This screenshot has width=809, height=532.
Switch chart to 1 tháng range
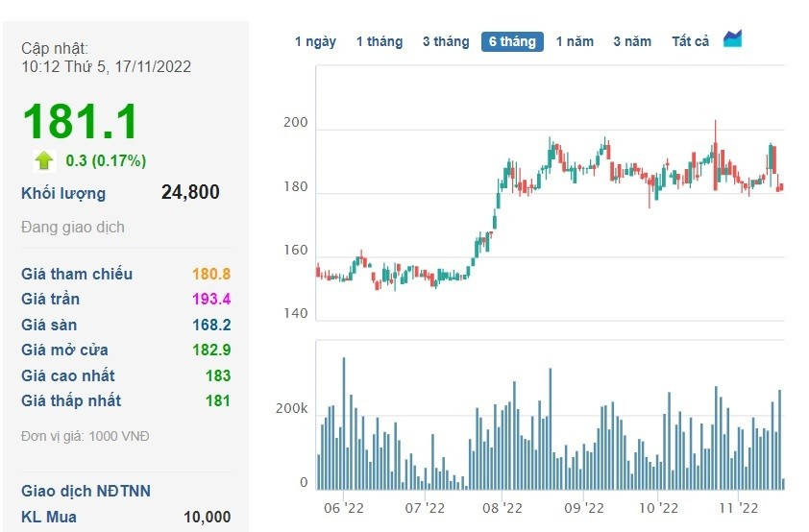379,41
